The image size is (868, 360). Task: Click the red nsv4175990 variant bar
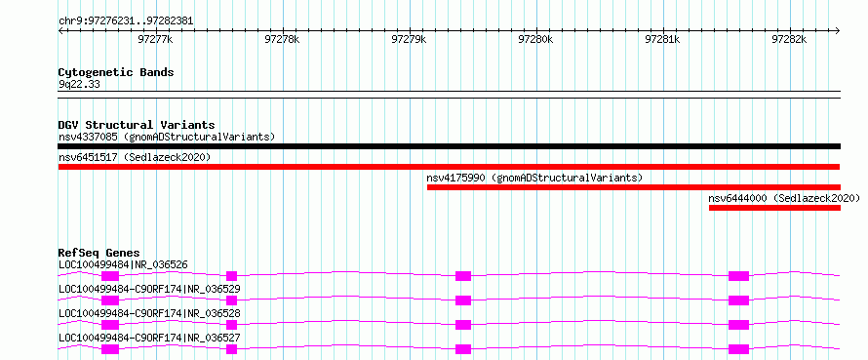(x=634, y=187)
